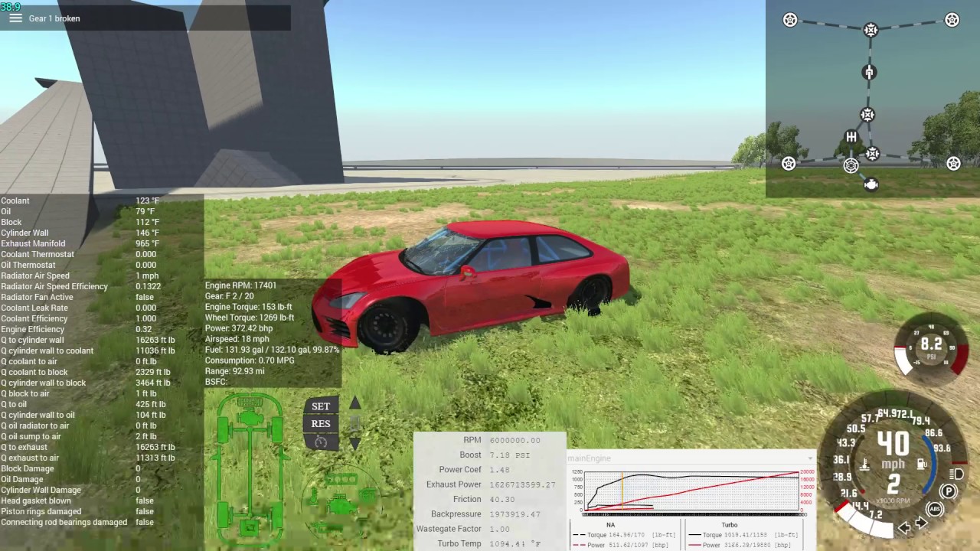Image resolution: width=980 pixels, height=551 pixels.
Task: Click the bottom-left wheel icon in the powertrain diagram
Action: 789,163
